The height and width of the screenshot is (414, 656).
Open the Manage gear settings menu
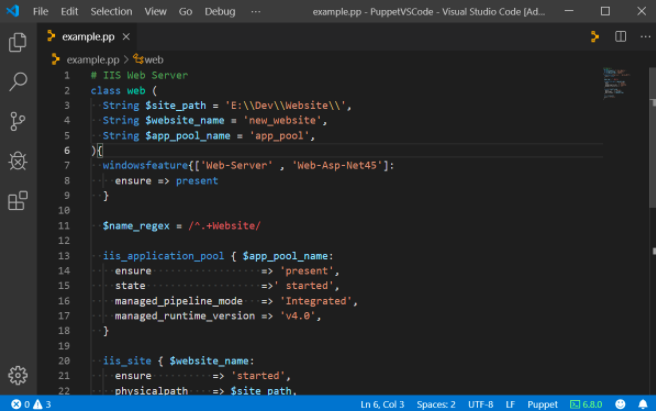coord(18,375)
